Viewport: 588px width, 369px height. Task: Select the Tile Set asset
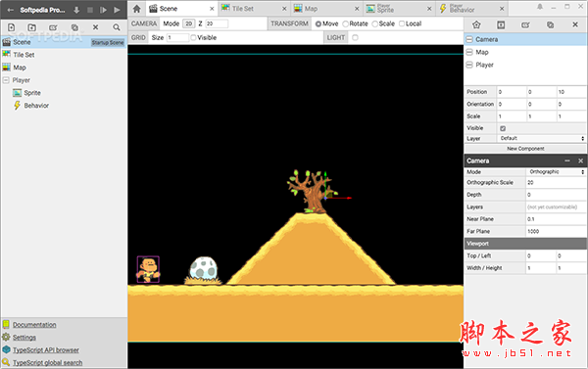point(64,55)
